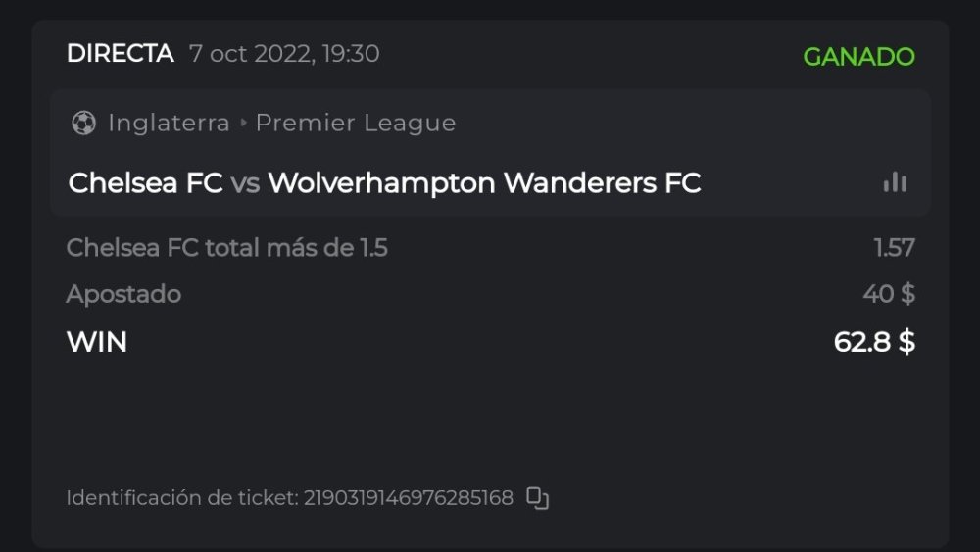Select the 'Chelsea FC total más de 1.5' selection
980x552 pixels.
(x=226, y=248)
